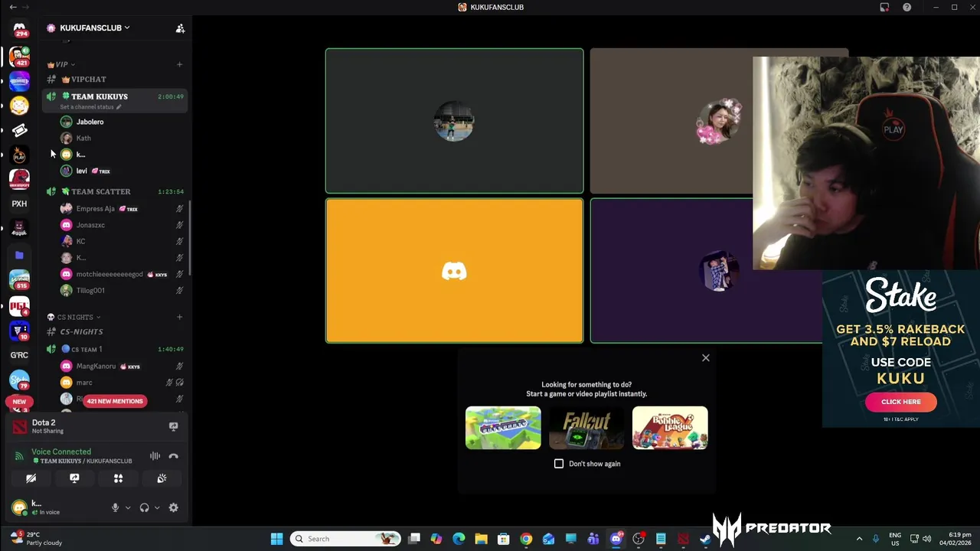This screenshot has width=980, height=551.
Task: Close the activity suggestion popup
Action: [x=706, y=358]
